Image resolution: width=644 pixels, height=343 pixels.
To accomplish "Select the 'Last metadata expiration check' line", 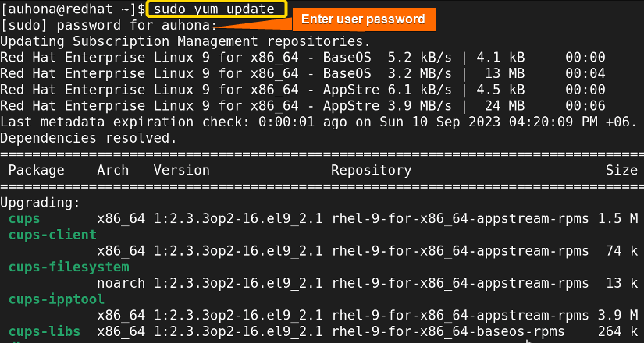I will (x=318, y=122).
